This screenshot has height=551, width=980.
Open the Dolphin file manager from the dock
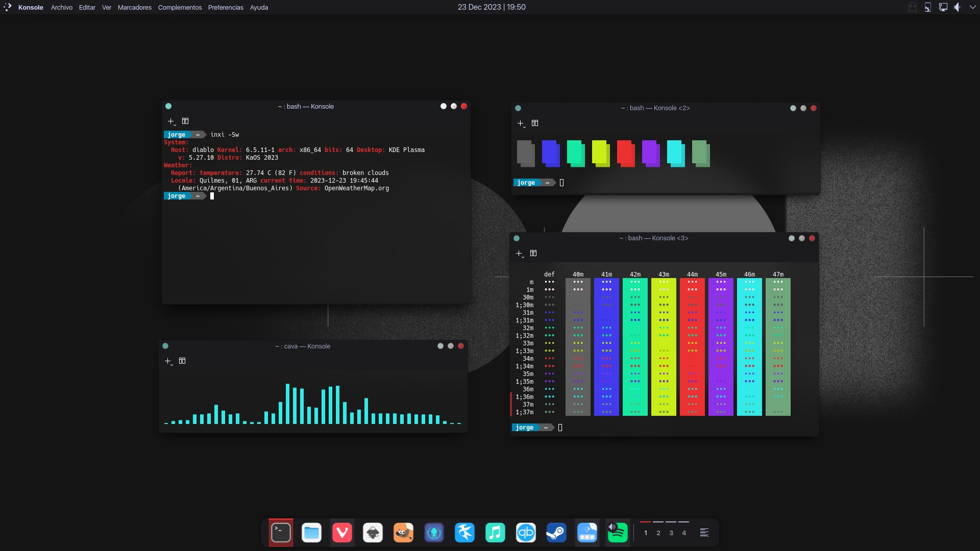pyautogui.click(x=311, y=532)
